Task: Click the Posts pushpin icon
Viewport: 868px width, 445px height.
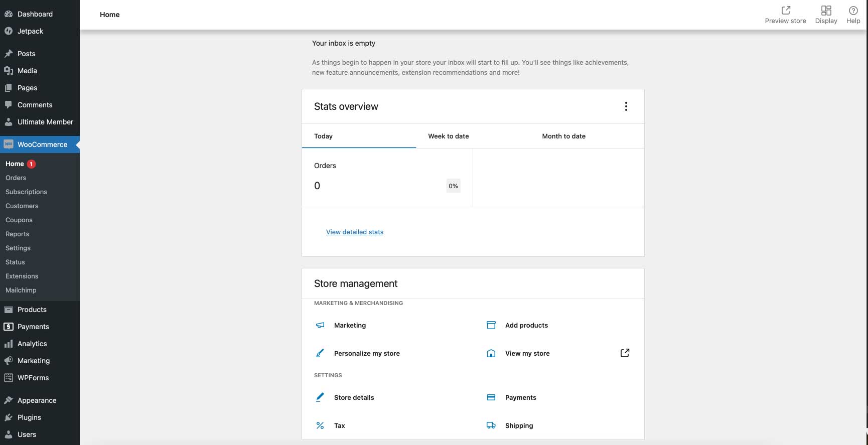Action: click(x=9, y=54)
